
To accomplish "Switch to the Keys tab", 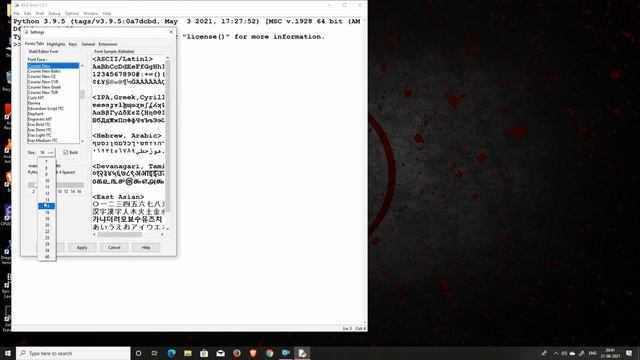I will [73, 44].
